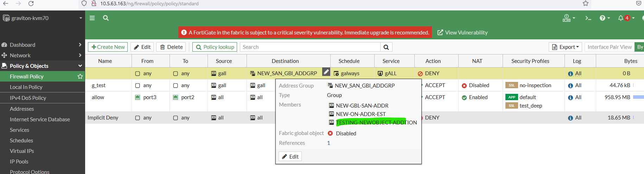Reload page with browser refresh icon
Viewport: 644px width, 174px height.
point(31,4)
